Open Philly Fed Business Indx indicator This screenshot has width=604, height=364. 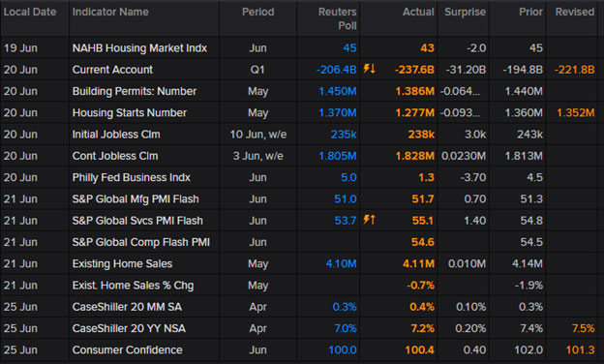tap(132, 177)
